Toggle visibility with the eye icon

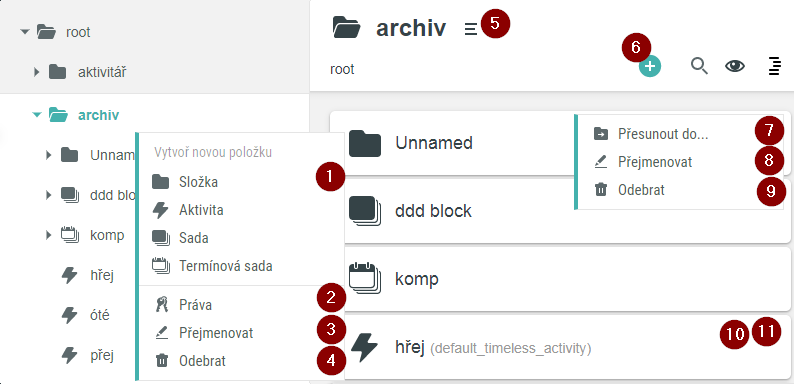pyautogui.click(x=735, y=66)
